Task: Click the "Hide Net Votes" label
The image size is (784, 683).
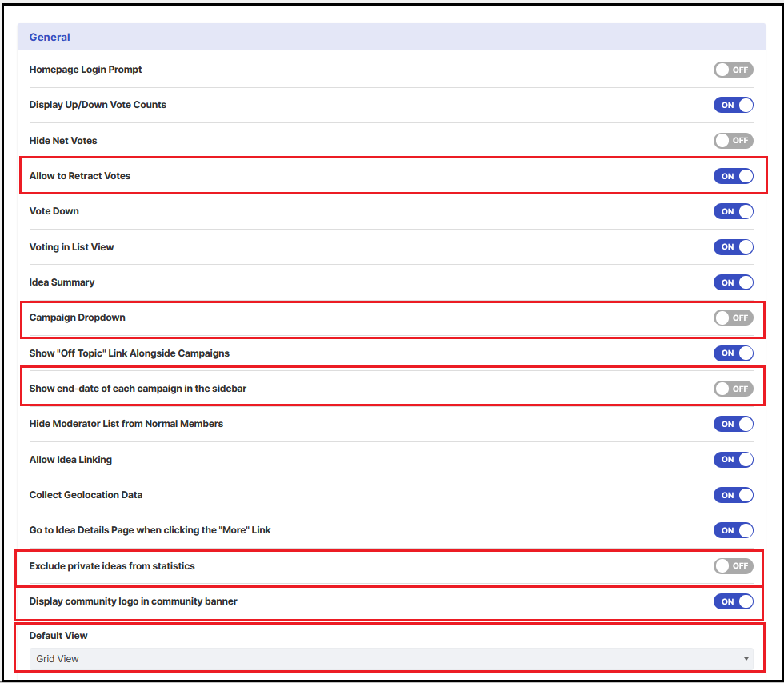Action: [x=63, y=141]
